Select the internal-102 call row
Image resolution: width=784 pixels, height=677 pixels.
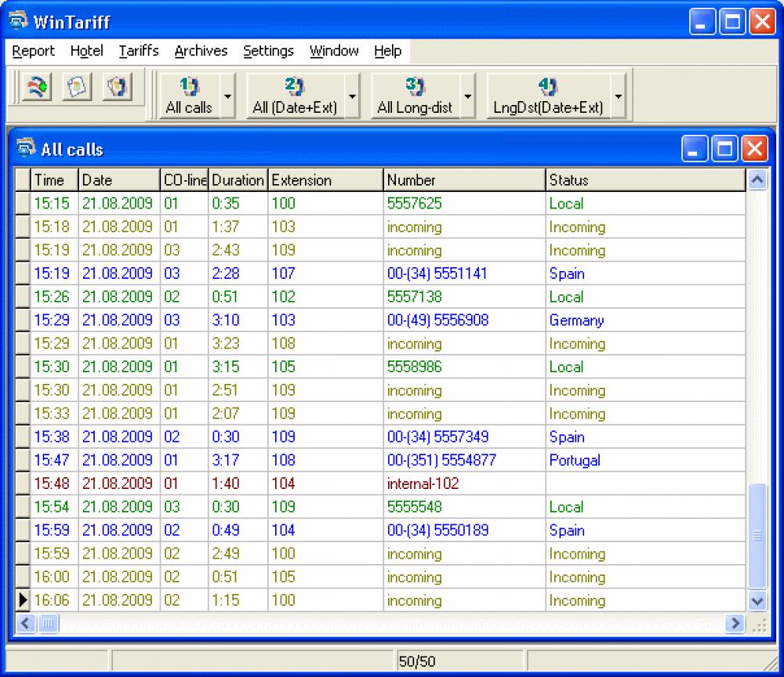(314, 483)
